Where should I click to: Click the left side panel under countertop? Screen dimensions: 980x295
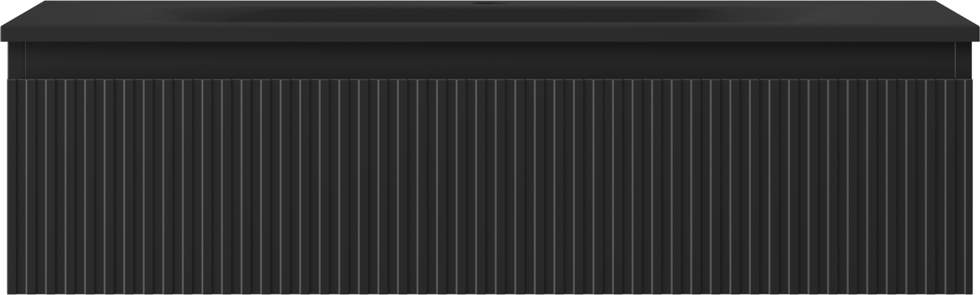click(16, 60)
